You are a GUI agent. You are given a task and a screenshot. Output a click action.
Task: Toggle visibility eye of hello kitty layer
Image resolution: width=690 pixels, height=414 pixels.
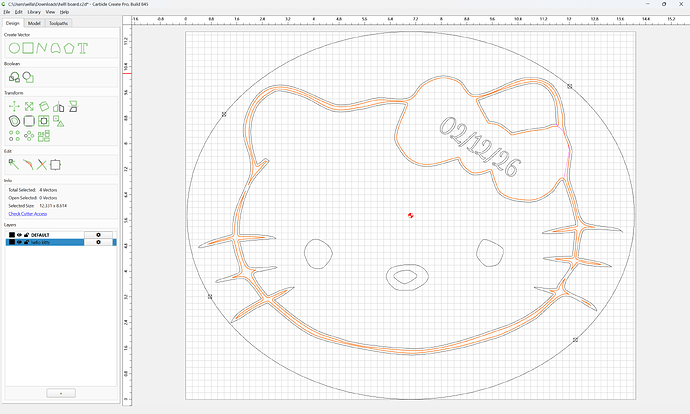coord(19,242)
